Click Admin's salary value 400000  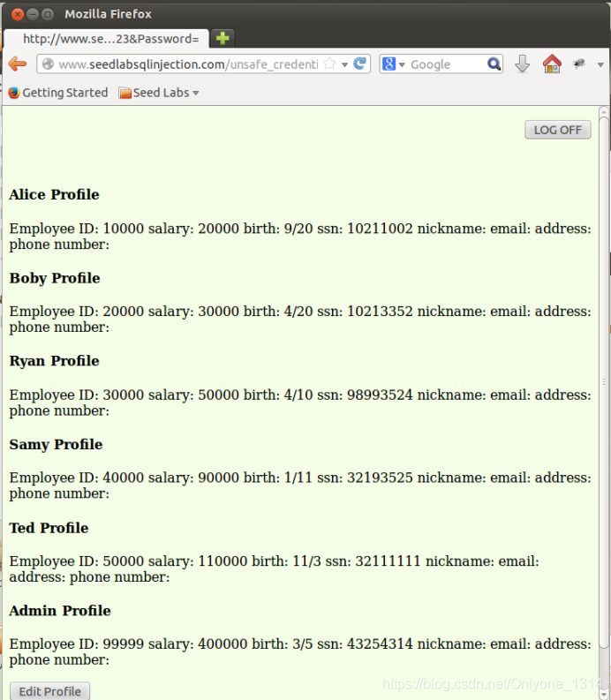[x=223, y=644]
